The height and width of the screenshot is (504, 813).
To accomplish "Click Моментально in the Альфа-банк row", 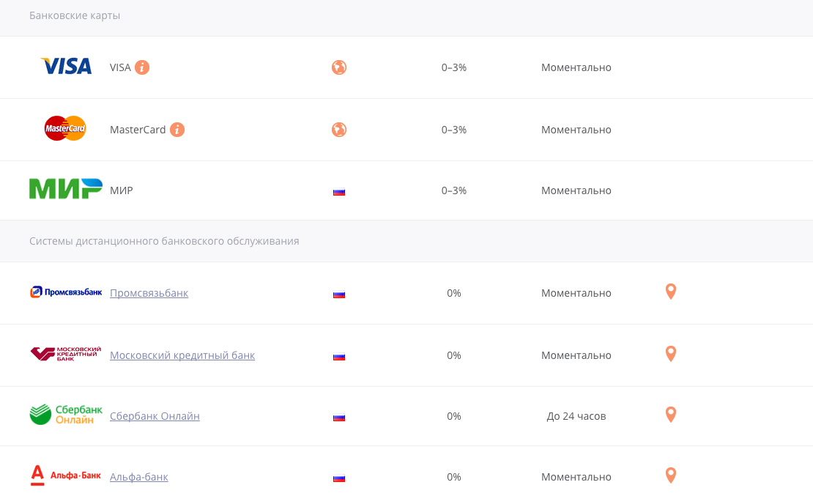I will click(x=576, y=476).
